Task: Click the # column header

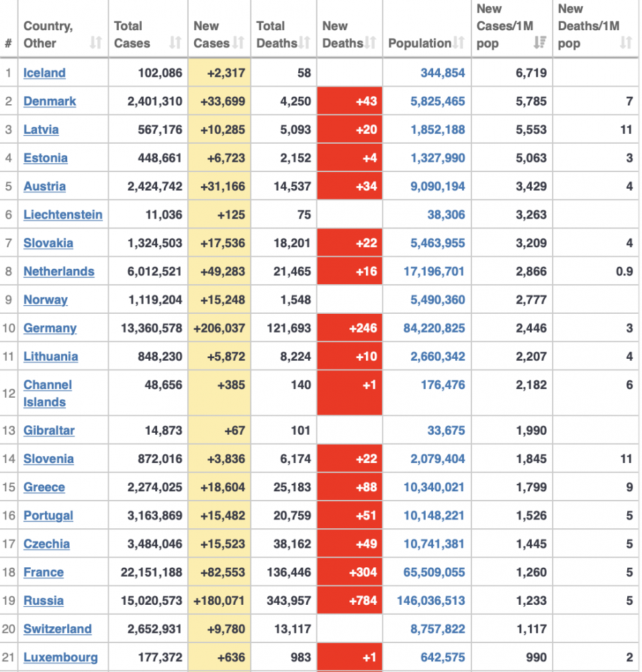Action: (x=8, y=43)
